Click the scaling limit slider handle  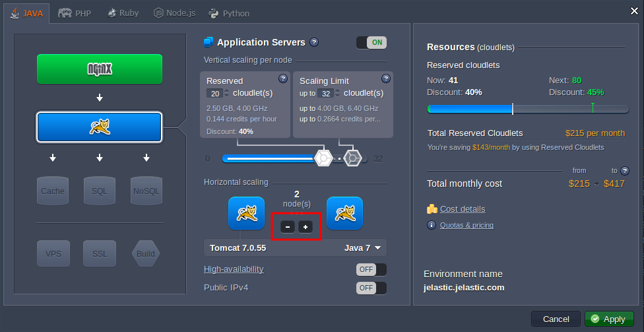[352, 158]
